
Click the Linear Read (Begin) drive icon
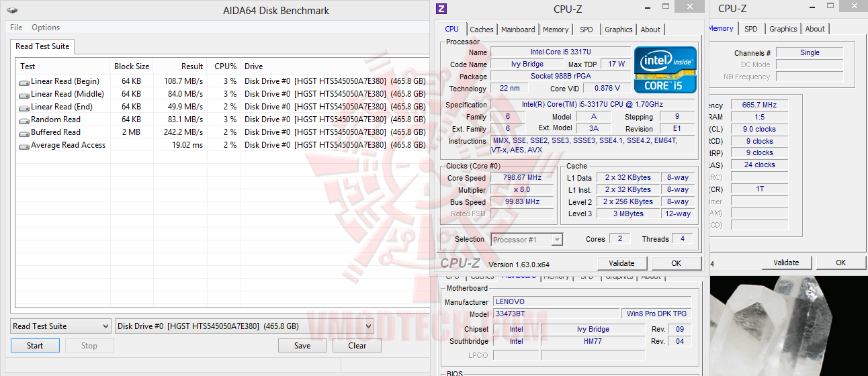[x=24, y=82]
